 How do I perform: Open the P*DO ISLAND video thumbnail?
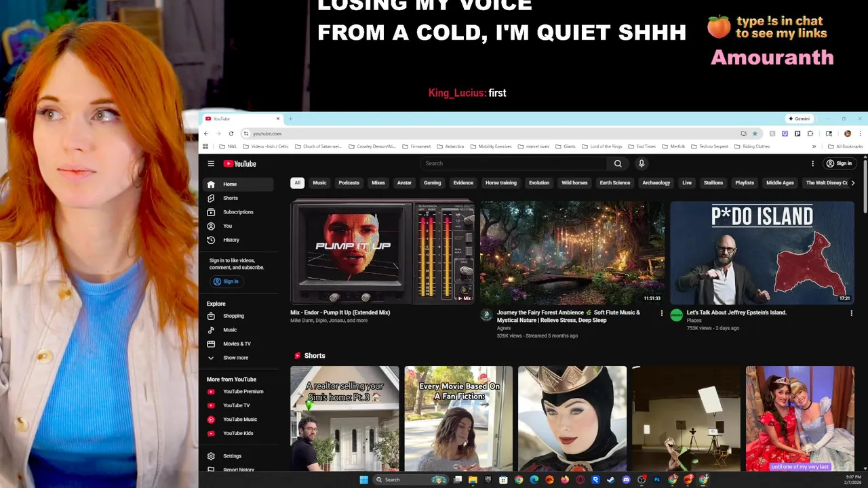coord(762,253)
